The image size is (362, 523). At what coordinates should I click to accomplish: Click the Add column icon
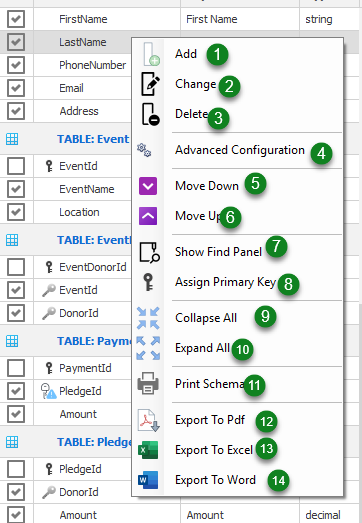151,54
